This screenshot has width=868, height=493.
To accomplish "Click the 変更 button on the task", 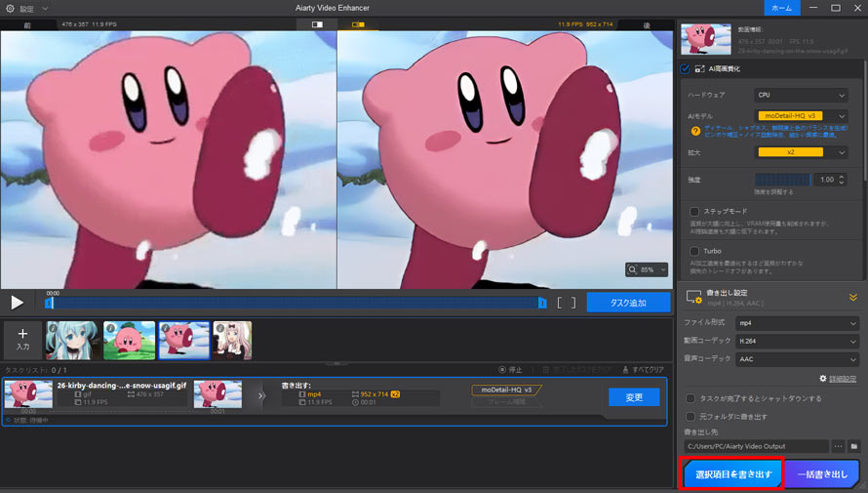I will tap(634, 397).
